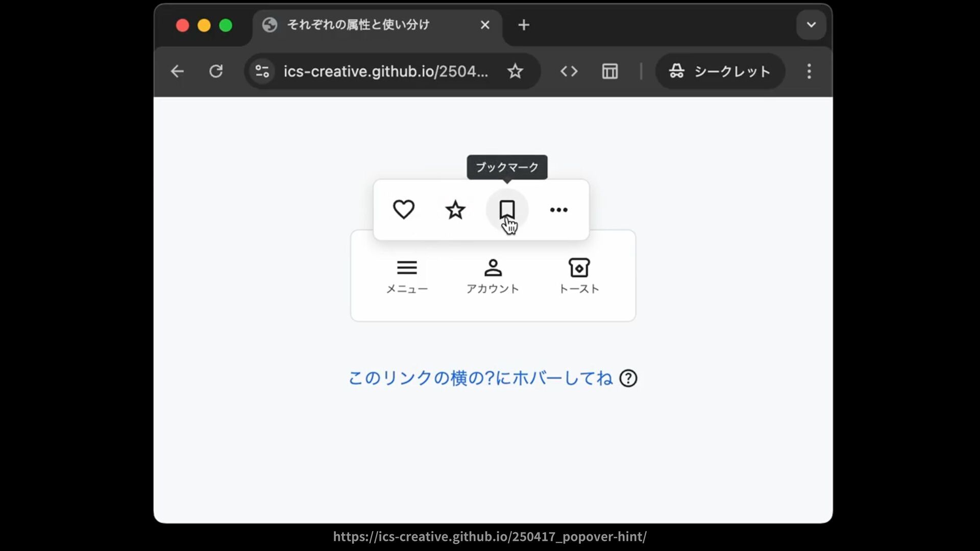
Task: Click the heart favorite icon
Action: point(403,210)
